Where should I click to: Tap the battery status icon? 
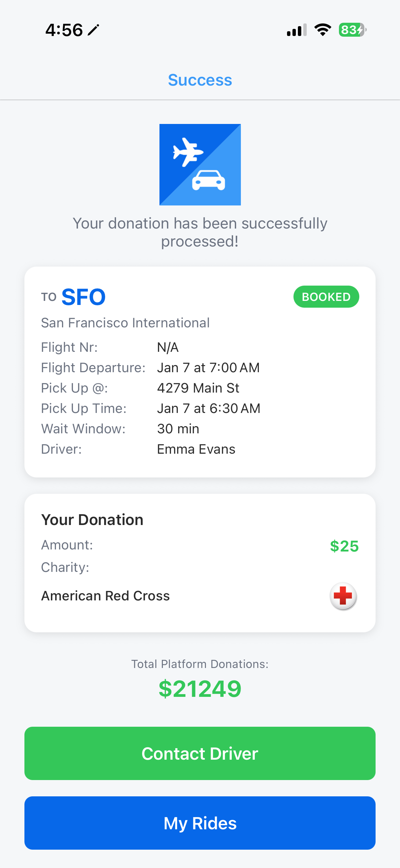[352, 30]
